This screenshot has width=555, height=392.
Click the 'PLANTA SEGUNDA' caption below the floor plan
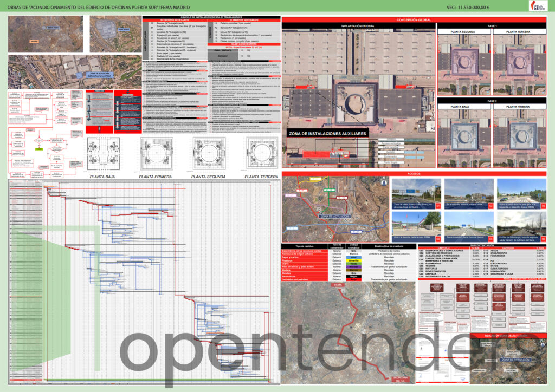208,177
